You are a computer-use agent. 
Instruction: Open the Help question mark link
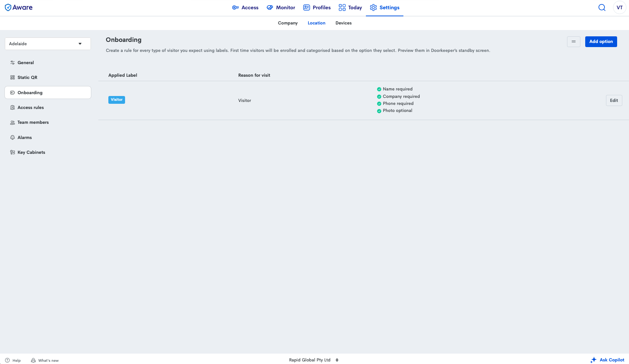[x=13, y=360]
